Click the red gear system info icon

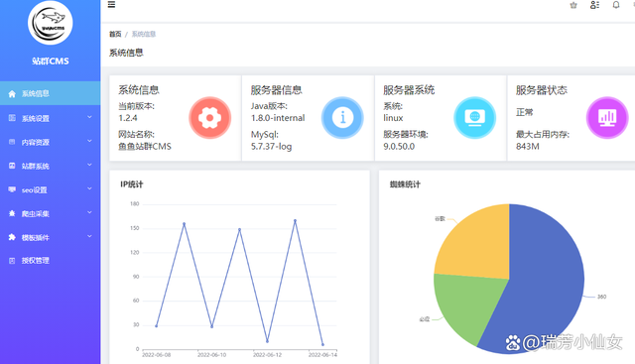209,118
